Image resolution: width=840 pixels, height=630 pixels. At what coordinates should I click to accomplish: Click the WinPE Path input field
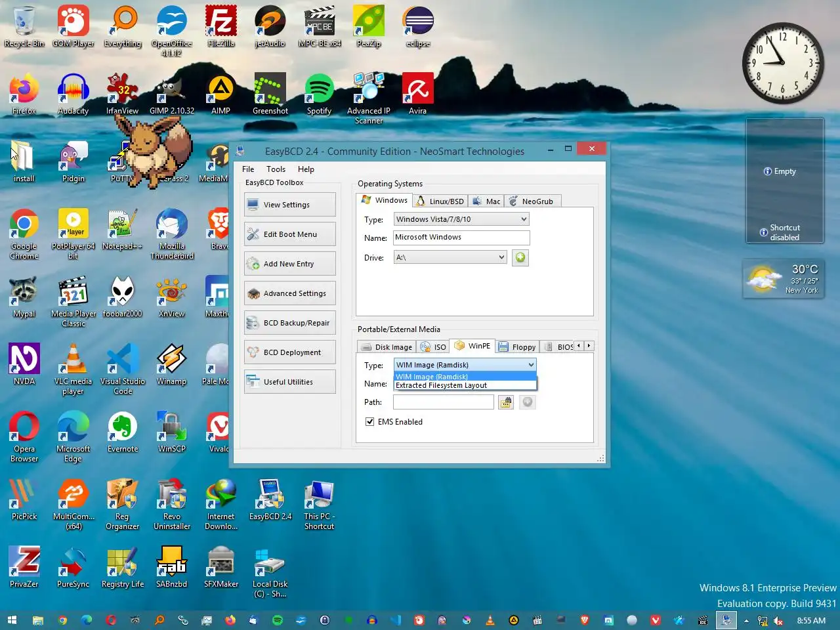point(443,402)
